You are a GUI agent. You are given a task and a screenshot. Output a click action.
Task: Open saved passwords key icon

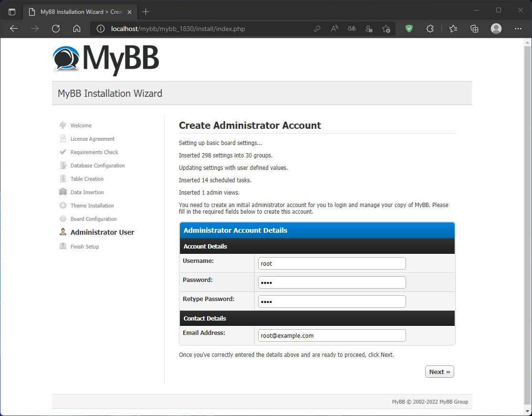pyautogui.click(x=317, y=29)
